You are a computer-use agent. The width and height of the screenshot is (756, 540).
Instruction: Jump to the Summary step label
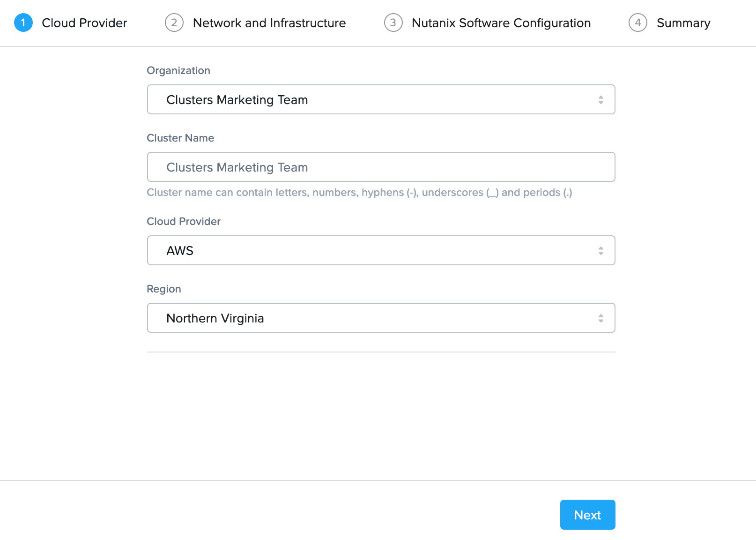pos(683,23)
